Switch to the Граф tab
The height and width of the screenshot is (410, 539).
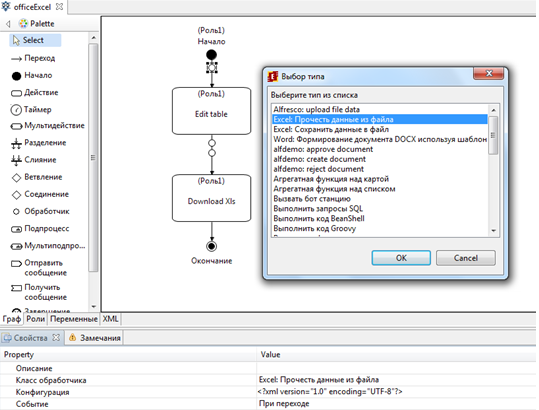point(12,319)
